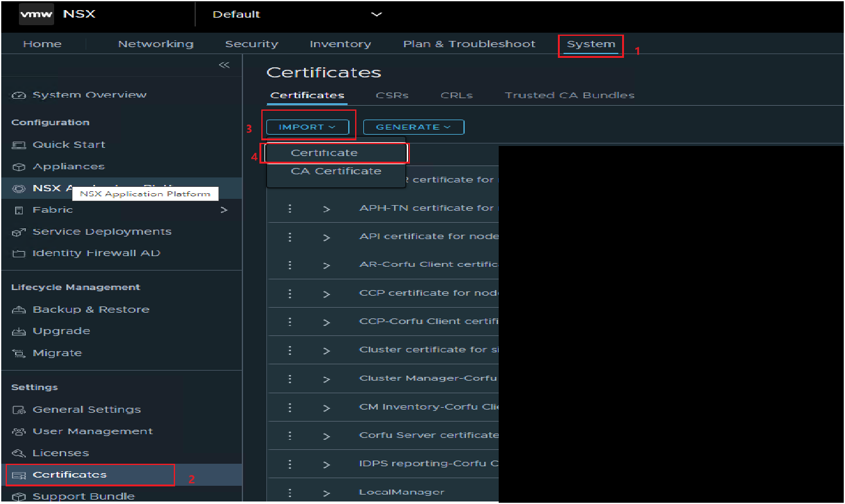Open the Default project dropdown
Image resolution: width=845 pixels, height=504 pixels.
point(297,14)
